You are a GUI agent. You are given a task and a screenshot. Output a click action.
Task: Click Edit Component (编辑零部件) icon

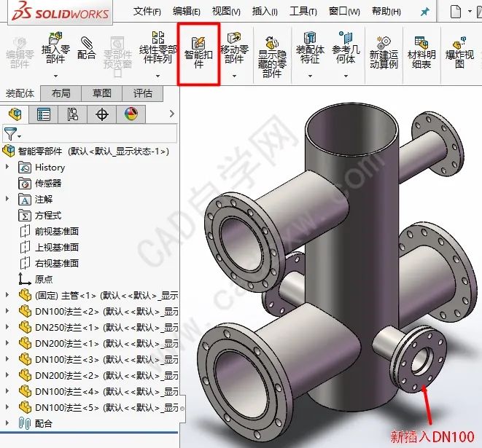coord(20,53)
